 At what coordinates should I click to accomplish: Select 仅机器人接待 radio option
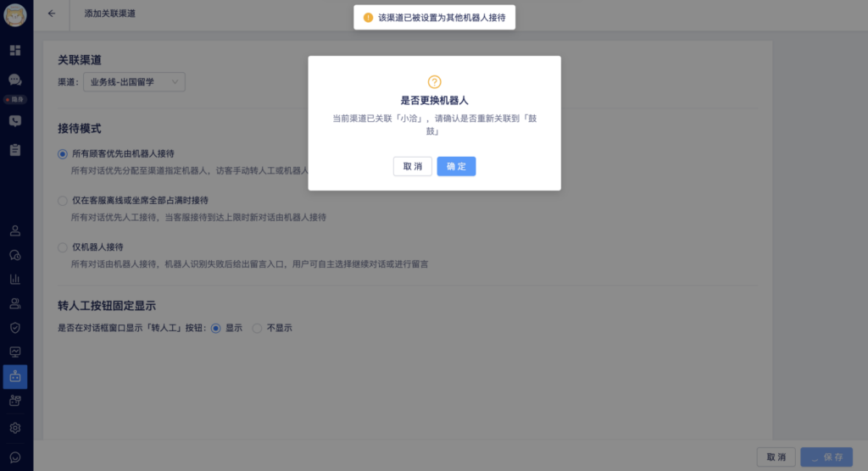[63, 247]
